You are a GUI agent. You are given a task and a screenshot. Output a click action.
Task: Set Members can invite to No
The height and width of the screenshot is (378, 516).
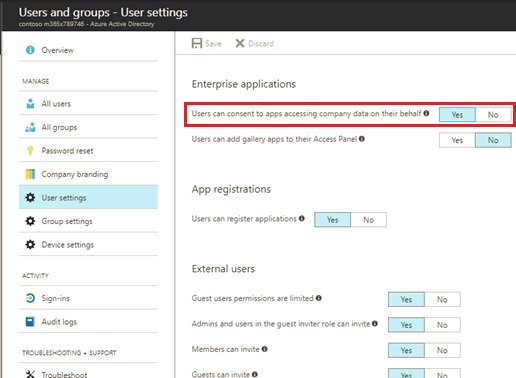(x=442, y=350)
